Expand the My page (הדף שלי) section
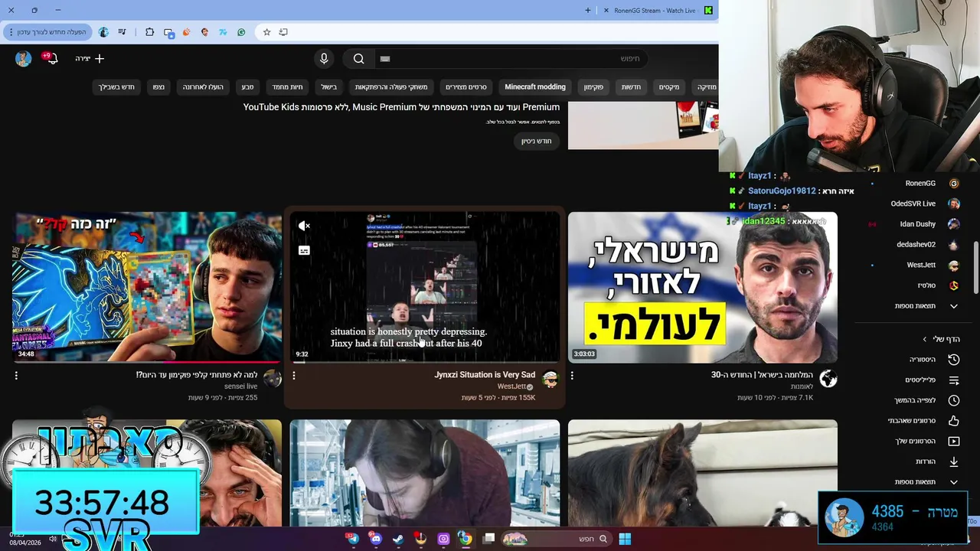This screenshot has width=980, height=551. (941, 339)
